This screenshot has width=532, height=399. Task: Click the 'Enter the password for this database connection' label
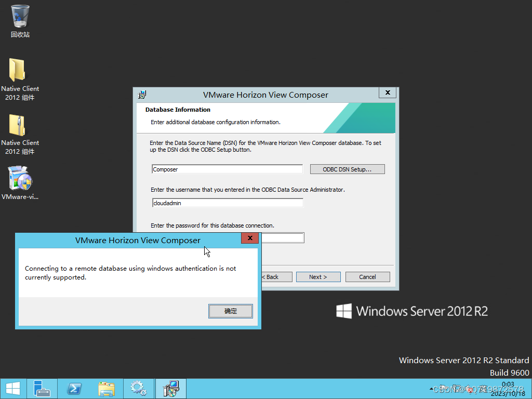212,225
